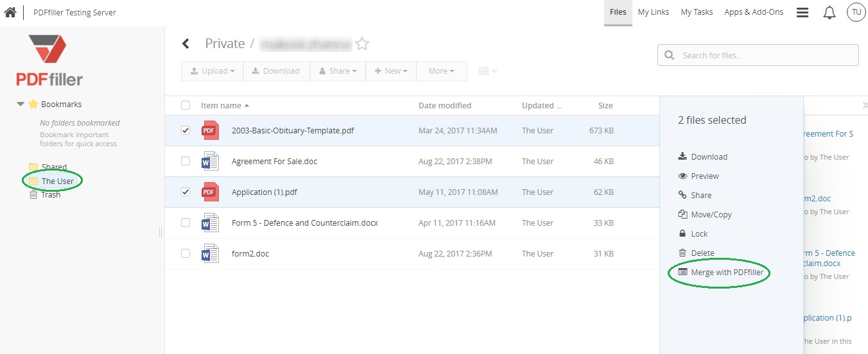Open the My Tasks tab
The height and width of the screenshot is (354, 868).
click(697, 12)
